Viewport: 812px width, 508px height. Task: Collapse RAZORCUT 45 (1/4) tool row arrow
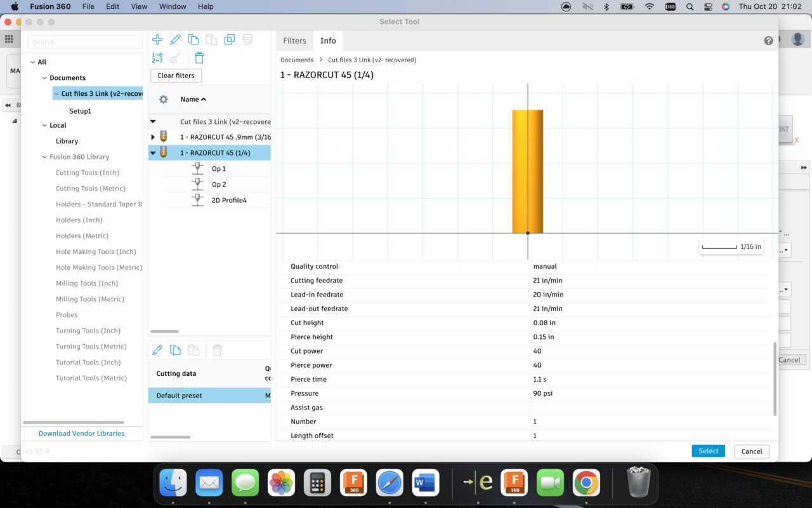click(x=153, y=153)
